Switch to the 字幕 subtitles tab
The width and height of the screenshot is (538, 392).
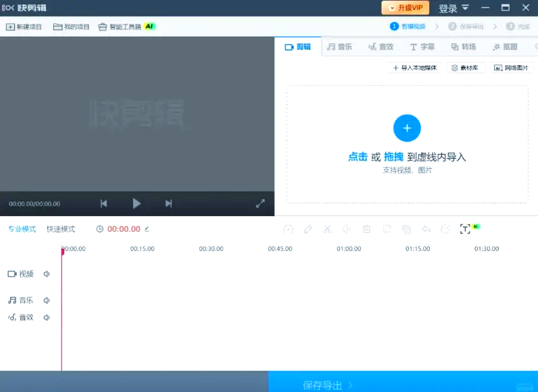[x=422, y=47]
